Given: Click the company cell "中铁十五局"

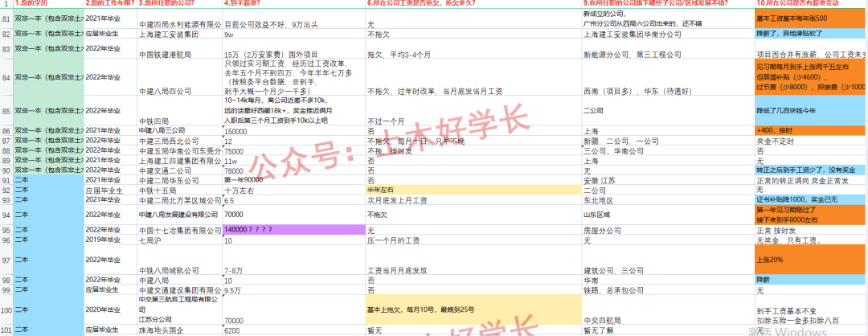Looking at the screenshot, I should [x=180, y=190].
